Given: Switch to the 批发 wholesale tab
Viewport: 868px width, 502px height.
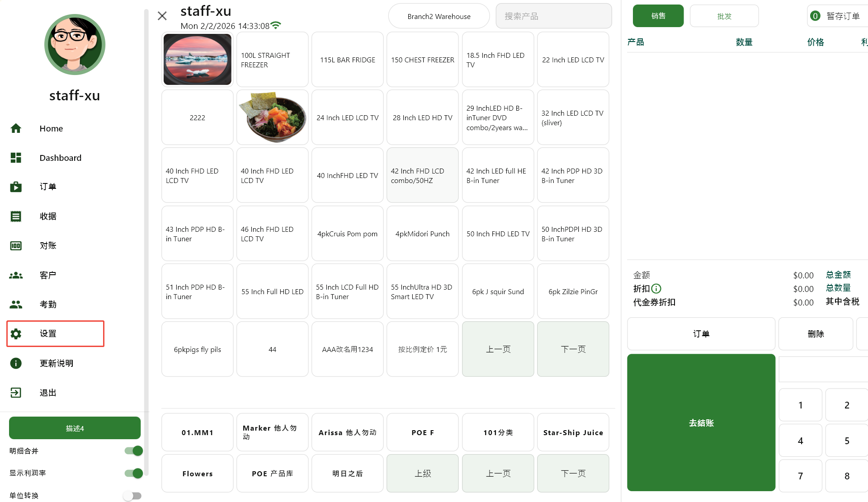Looking at the screenshot, I should click(724, 16).
